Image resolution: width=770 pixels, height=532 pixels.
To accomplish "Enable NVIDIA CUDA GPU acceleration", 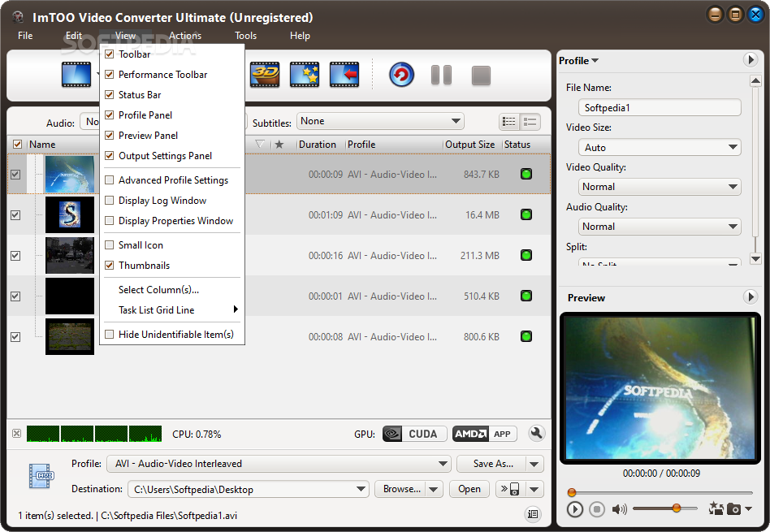I will 414,434.
